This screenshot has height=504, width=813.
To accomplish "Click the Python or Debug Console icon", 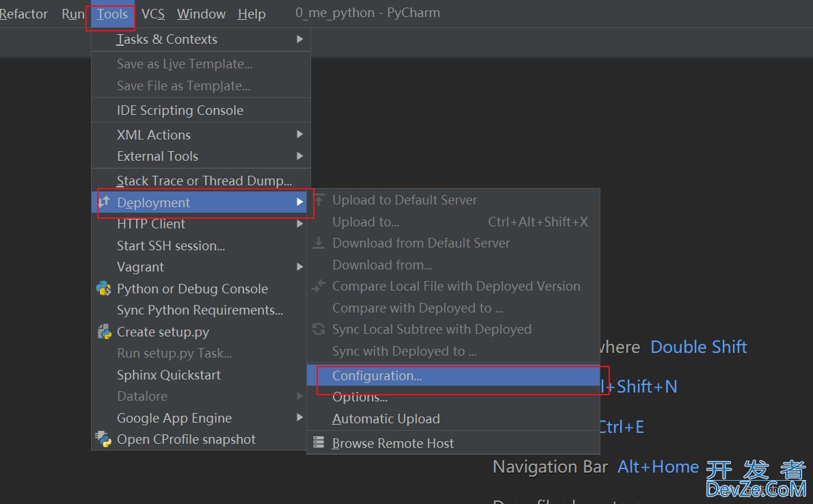I will pyautogui.click(x=104, y=289).
